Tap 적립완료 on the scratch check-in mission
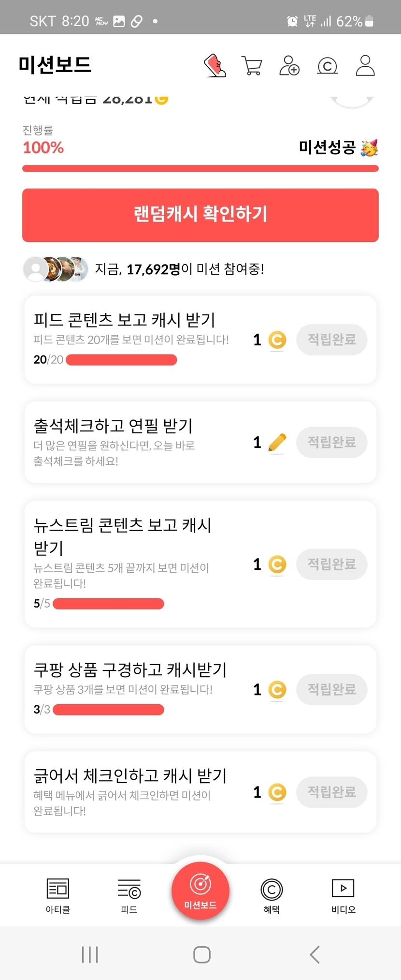 pyautogui.click(x=332, y=792)
